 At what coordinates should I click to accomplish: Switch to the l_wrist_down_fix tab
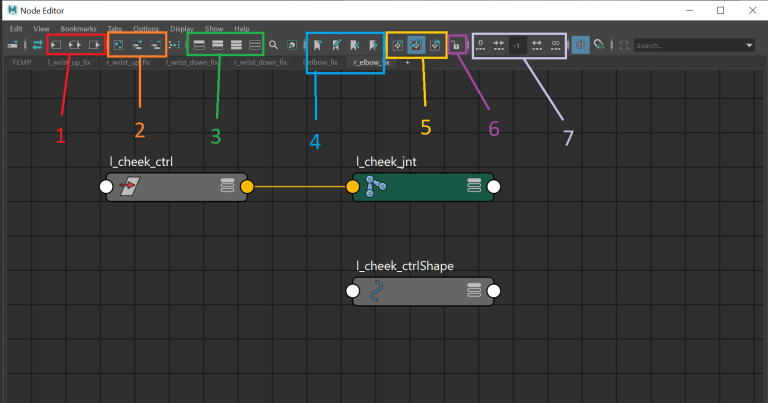pyautogui.click(x=192, y=62)
